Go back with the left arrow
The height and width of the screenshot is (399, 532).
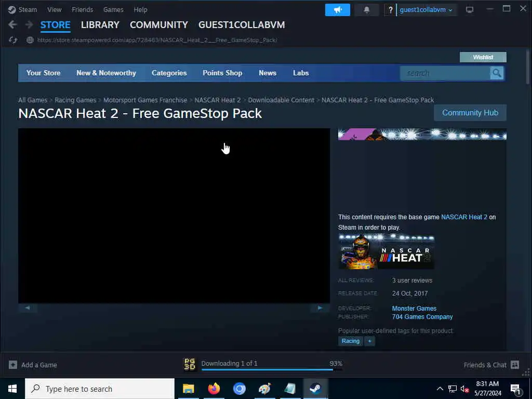[x=12, y=24]
